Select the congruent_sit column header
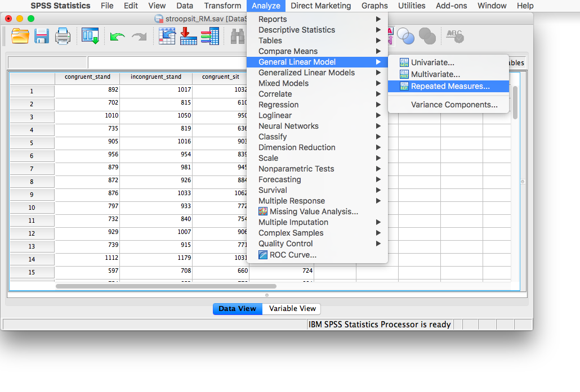The image size is (580, 392). 220,77
